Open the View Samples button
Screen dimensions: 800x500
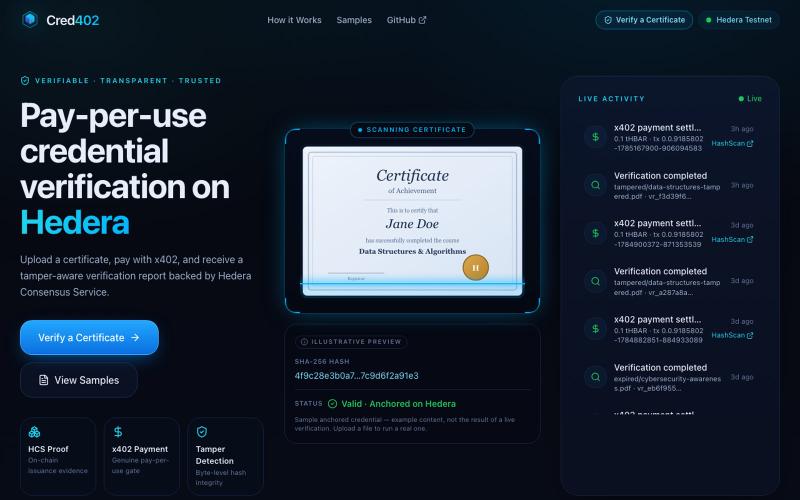(79, 380)
